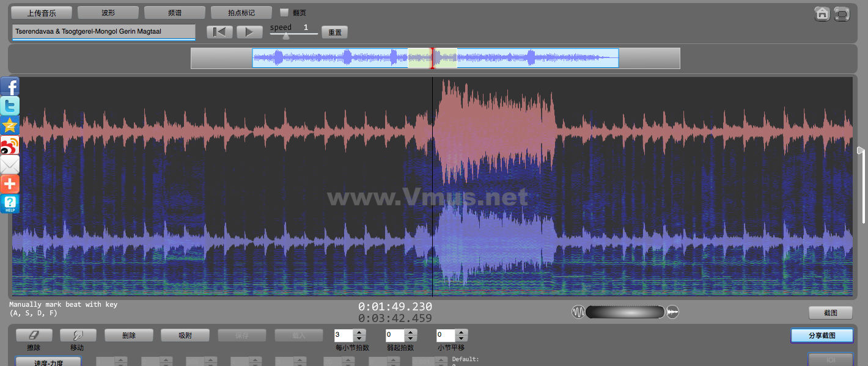Click the sine wave zoom-out icon
Screen dimensions: 868x366
click(578, 312)
